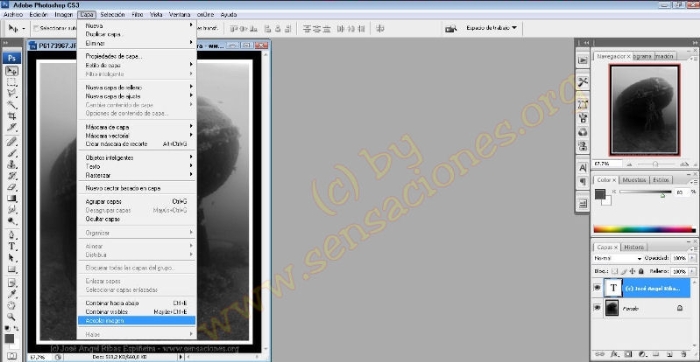
Task: Open the Espacio de trabajo dropdown
Action: (x=491, y=28)
